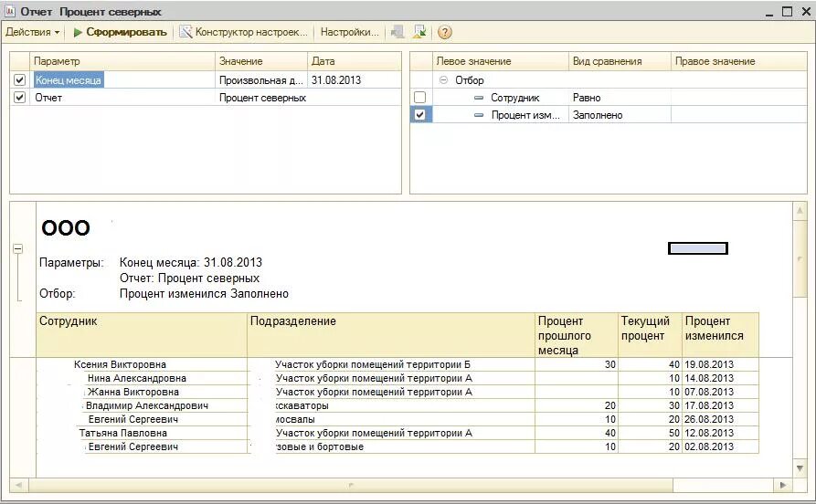
Task: Click the Процент северных value cell
Action: pos(309,98)
